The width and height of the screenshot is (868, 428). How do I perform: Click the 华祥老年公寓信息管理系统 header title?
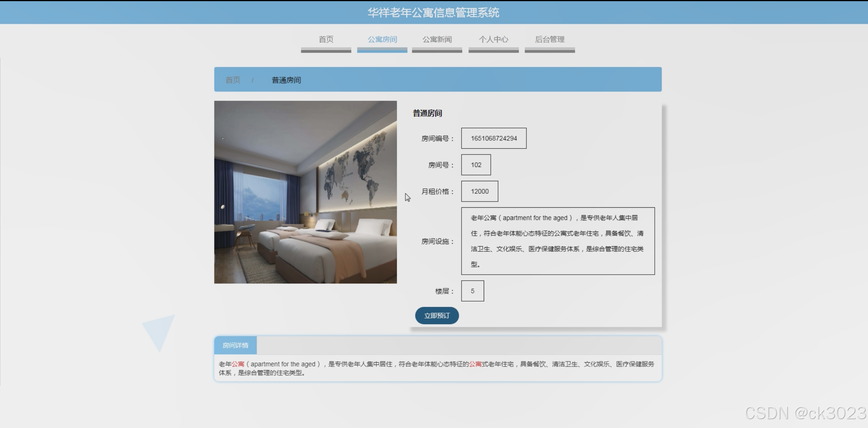(433, 13)
